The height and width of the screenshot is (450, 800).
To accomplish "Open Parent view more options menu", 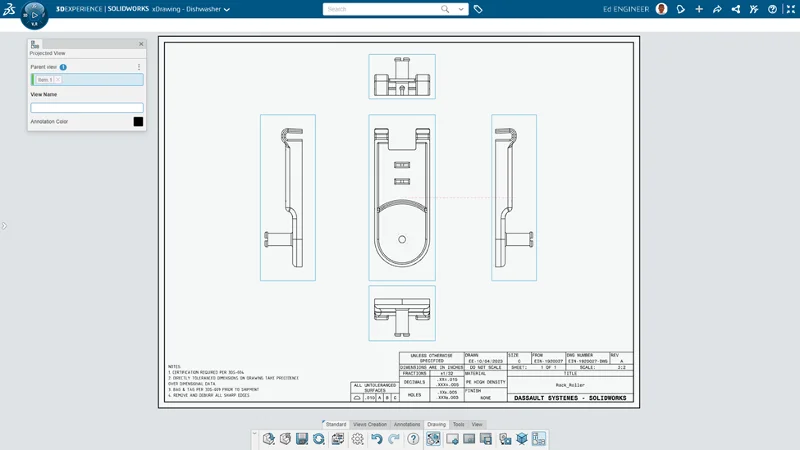I will point(139,67).
